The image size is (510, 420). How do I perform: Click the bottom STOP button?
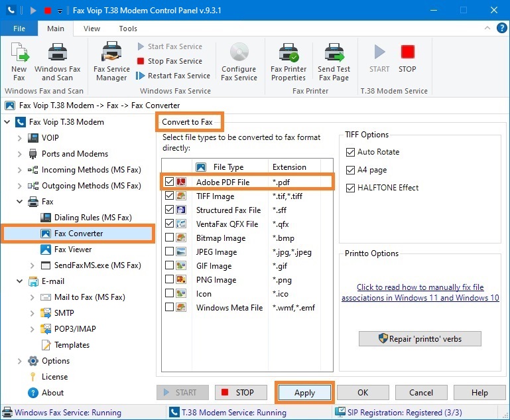pos(241,393)
